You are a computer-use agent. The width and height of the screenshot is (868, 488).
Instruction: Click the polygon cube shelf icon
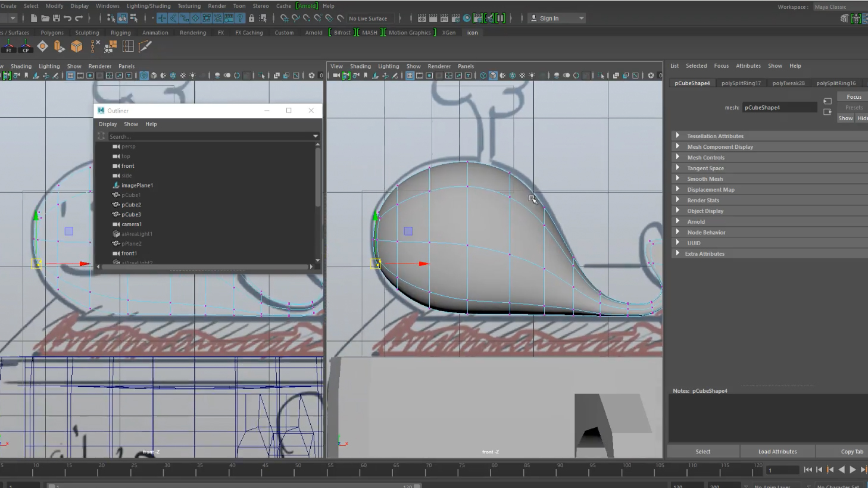click(x=76, y=46)
